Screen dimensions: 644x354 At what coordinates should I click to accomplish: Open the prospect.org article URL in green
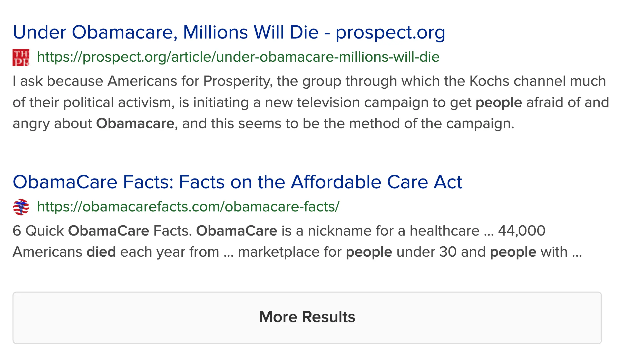[238, 57]
